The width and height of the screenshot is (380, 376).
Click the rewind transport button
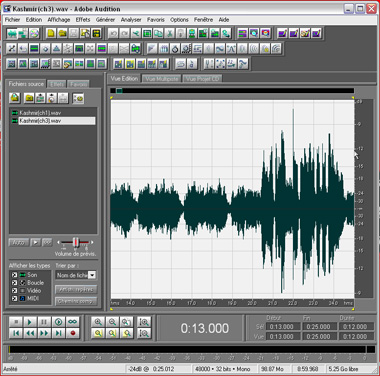tap(30, 333)
